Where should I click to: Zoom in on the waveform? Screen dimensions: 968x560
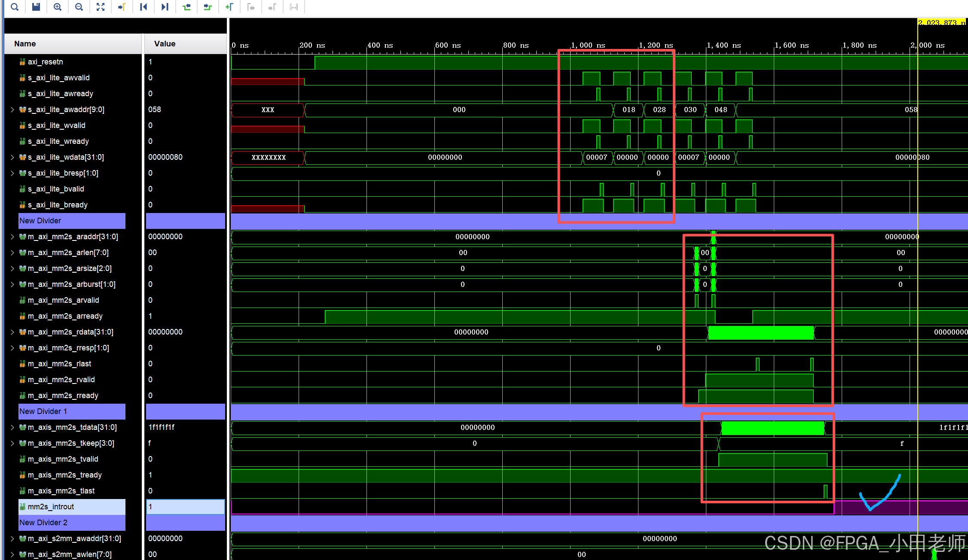58,7
